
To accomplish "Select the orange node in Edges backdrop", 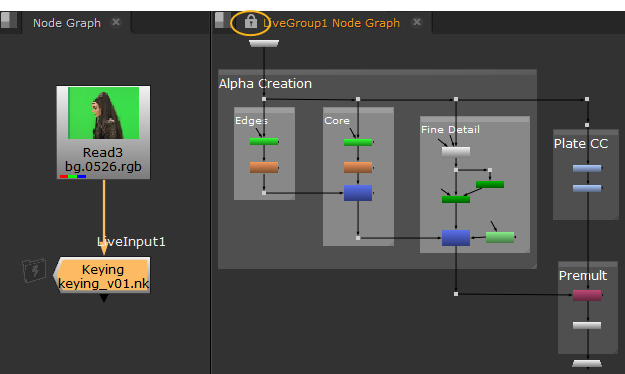I will (x=264, y=167).
